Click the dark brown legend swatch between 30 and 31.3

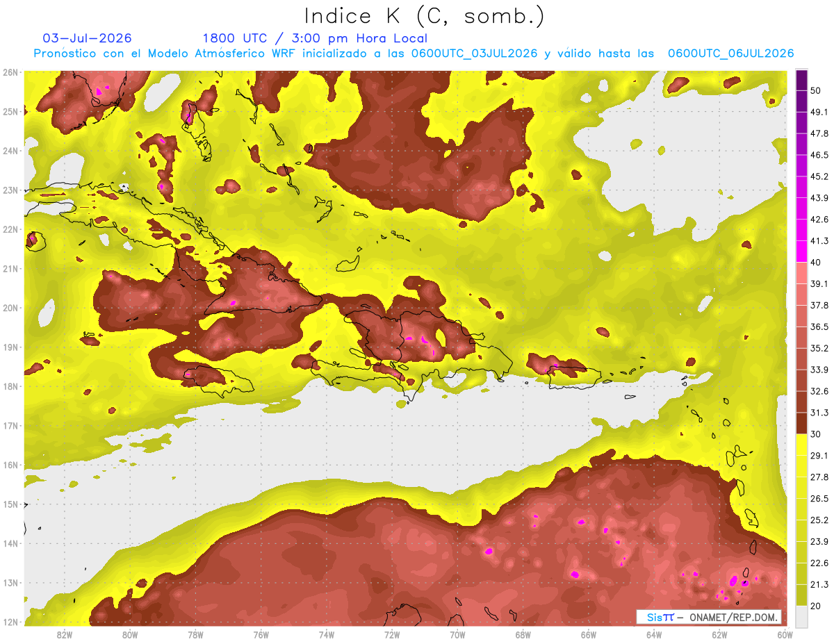[801, 423]
